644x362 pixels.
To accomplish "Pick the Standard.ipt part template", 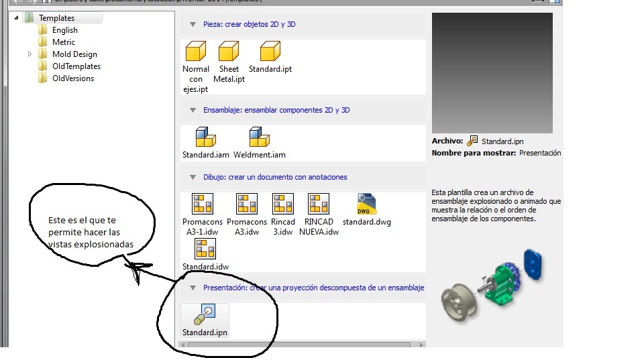I will [x=270, y=57].
